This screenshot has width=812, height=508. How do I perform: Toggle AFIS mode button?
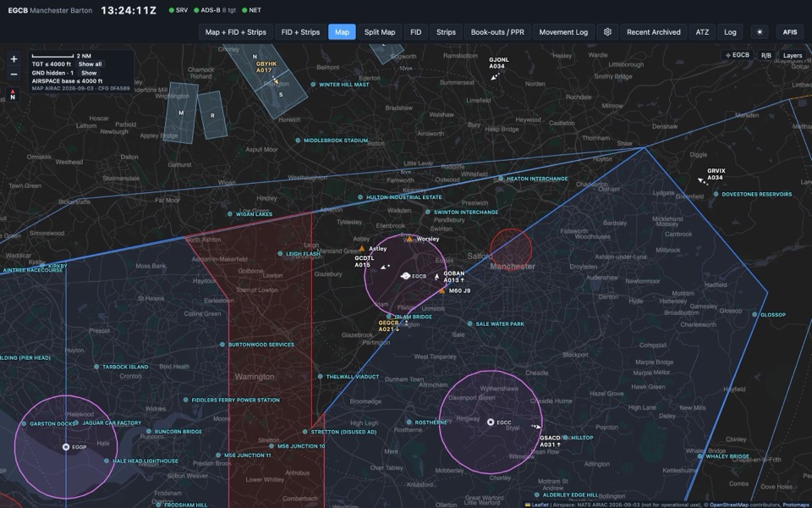click(790, 32)
